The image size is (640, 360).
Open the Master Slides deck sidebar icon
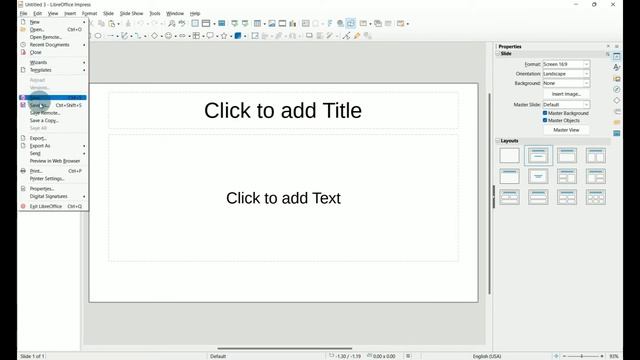pos(617,133)
